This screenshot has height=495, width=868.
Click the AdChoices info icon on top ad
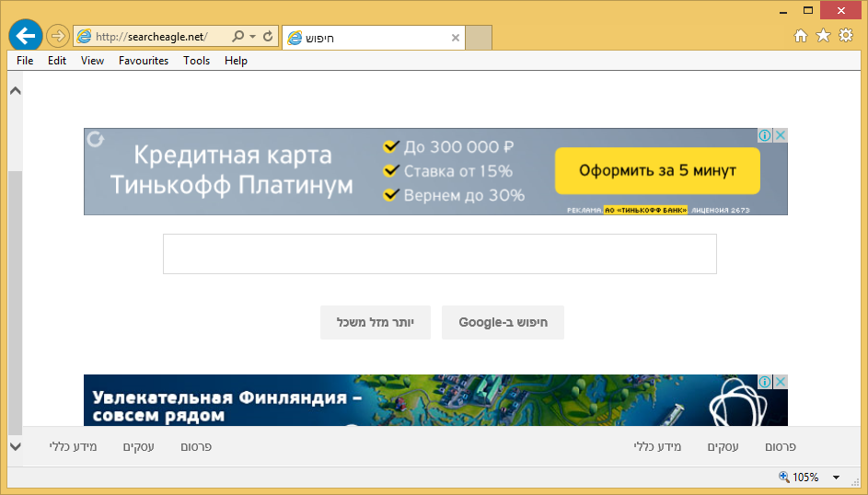(764, 136)
